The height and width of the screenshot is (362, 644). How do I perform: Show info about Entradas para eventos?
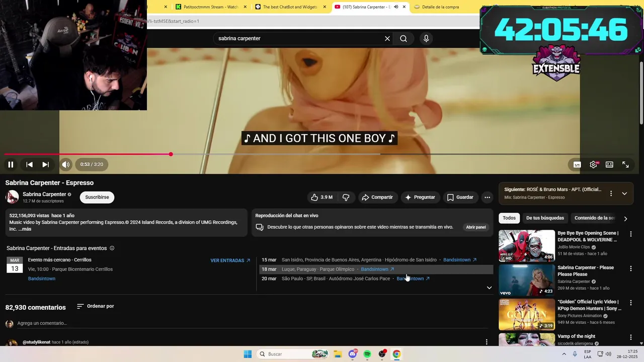pos(112,248)
